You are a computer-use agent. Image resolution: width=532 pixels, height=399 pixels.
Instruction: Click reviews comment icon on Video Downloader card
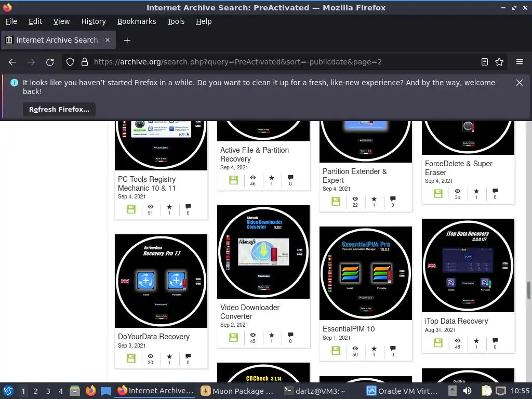click(290, 335)
